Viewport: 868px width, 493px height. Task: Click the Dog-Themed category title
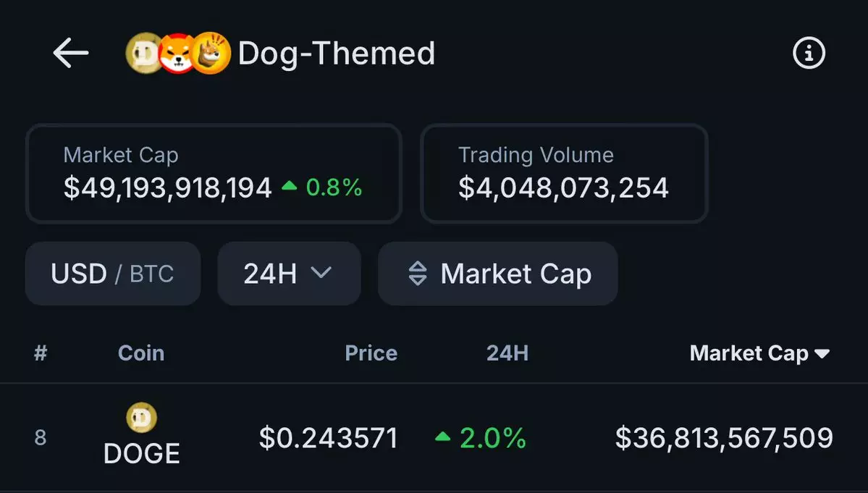pyautogui.click(x=337, y=54)
